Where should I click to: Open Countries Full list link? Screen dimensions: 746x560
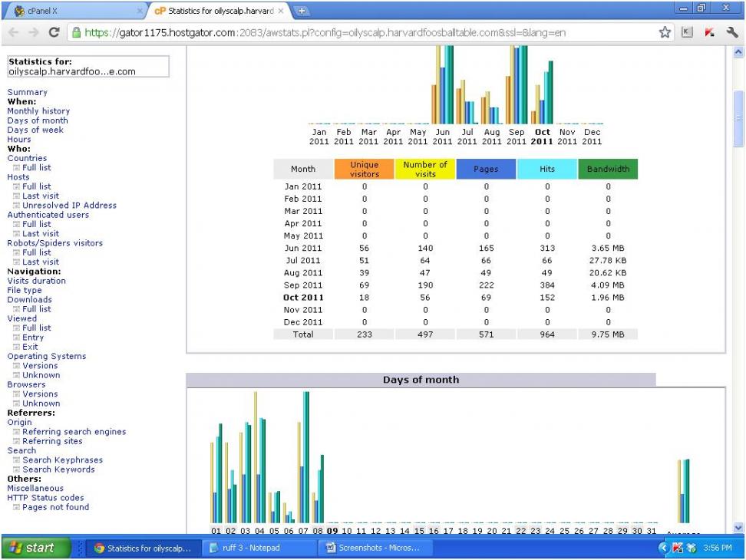click(36, 167)
